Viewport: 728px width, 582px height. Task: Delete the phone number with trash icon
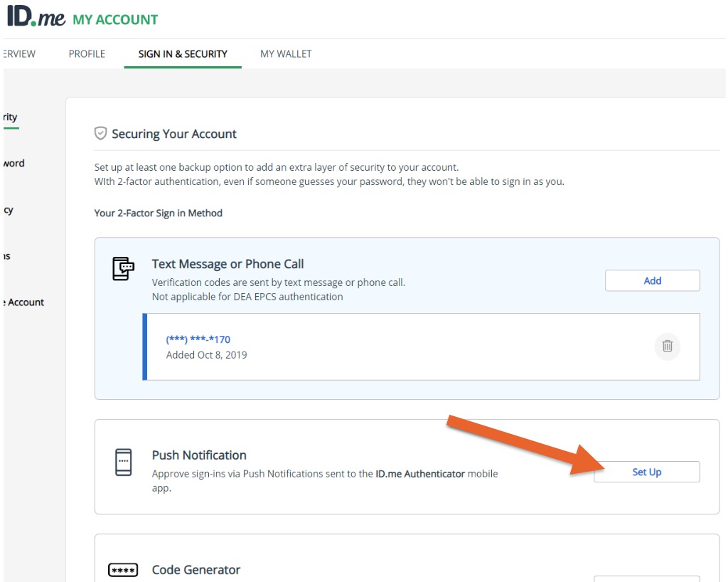tap(667, 346)
